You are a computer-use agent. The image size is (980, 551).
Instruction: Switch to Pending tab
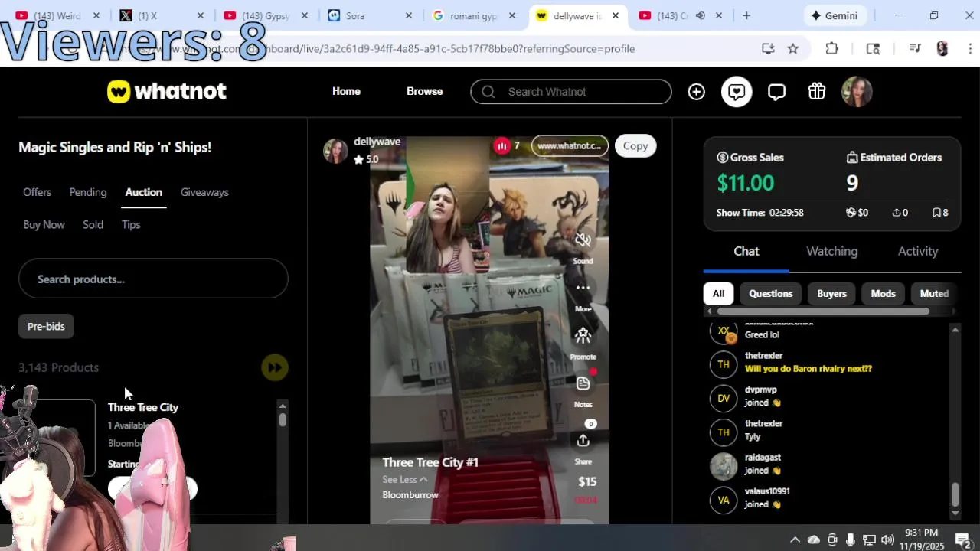pyautogui.click(x=88, y=192)
